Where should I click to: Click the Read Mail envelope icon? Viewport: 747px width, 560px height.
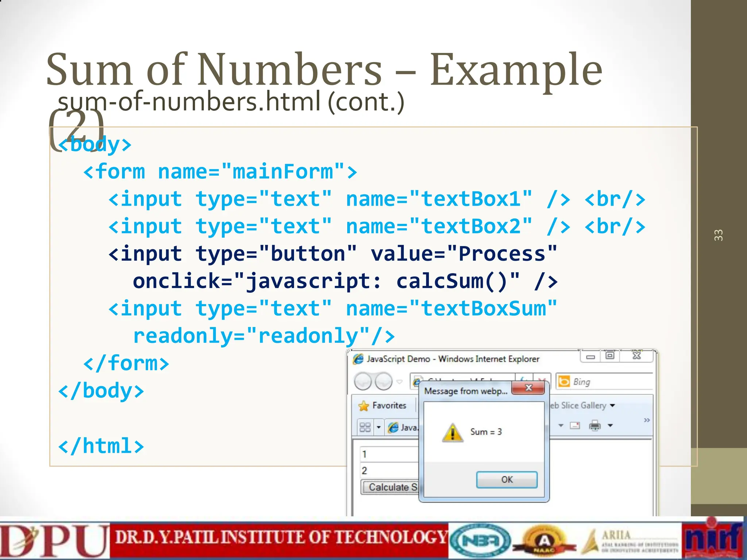tap(575, 425)
